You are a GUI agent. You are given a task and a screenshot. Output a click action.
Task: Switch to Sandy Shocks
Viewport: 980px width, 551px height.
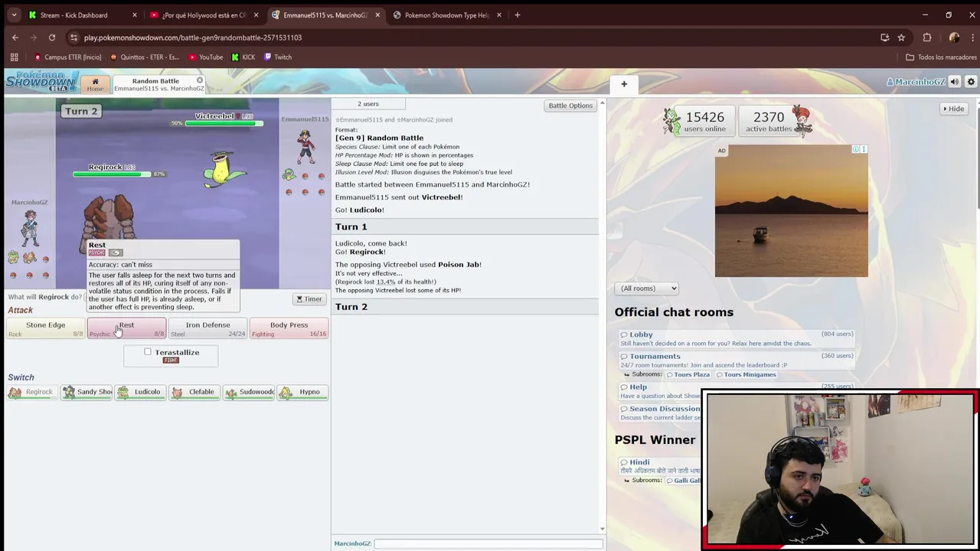(x=87, y=392)
